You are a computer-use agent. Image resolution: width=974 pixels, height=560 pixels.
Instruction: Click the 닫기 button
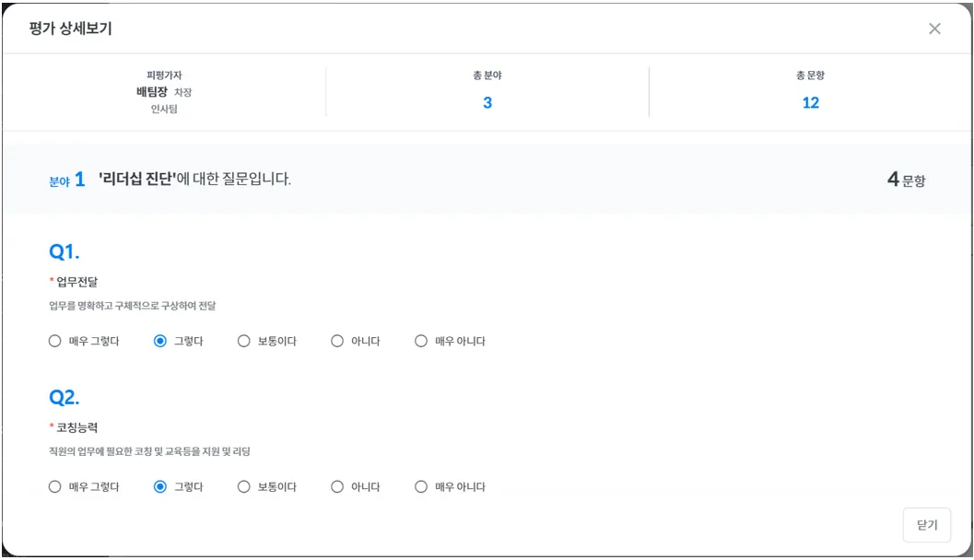pos(926,525)
